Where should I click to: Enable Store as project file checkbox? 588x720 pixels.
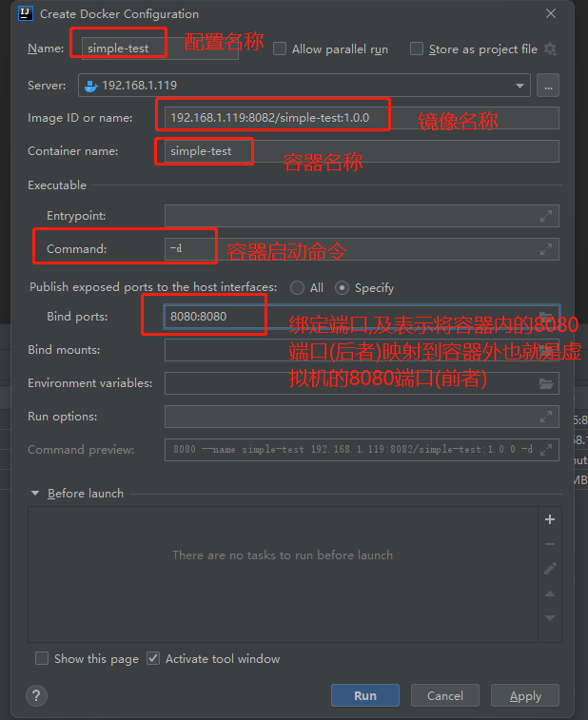pyautogui.click(x=417, y=49)
